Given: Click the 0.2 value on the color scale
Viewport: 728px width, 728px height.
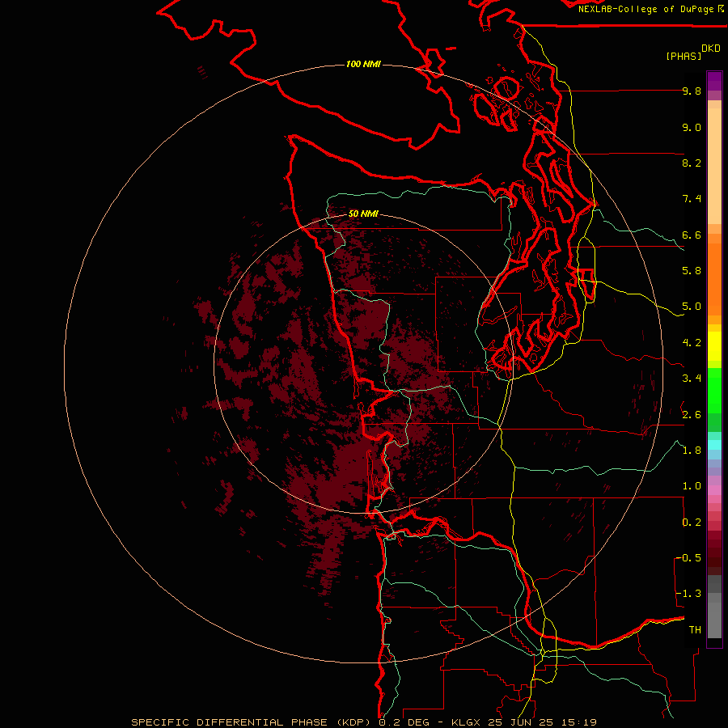Looking at the screenshot, I should click(692, 523).
